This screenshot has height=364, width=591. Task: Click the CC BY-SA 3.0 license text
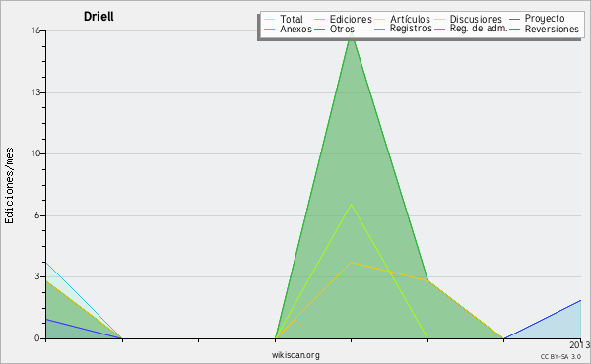(560, 356)
